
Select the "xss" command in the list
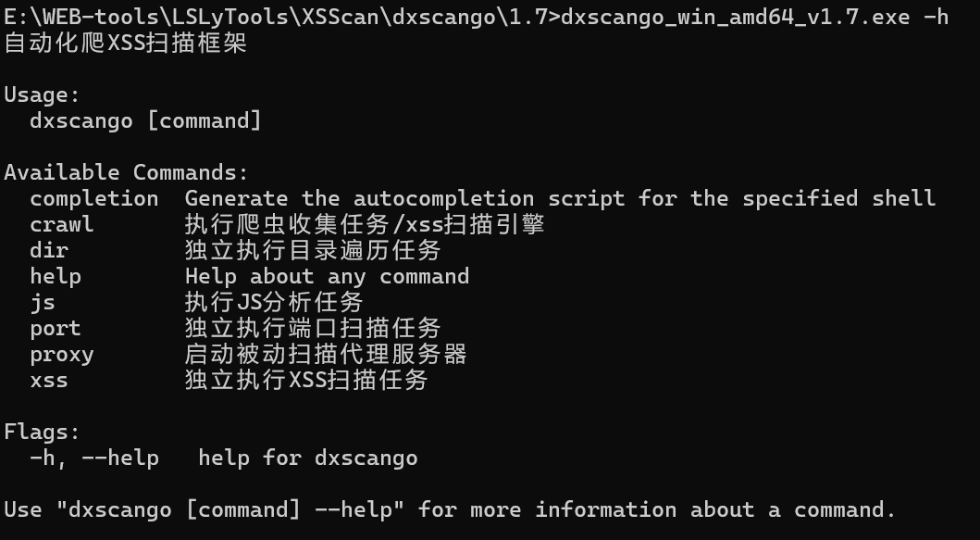click(49, 380)
